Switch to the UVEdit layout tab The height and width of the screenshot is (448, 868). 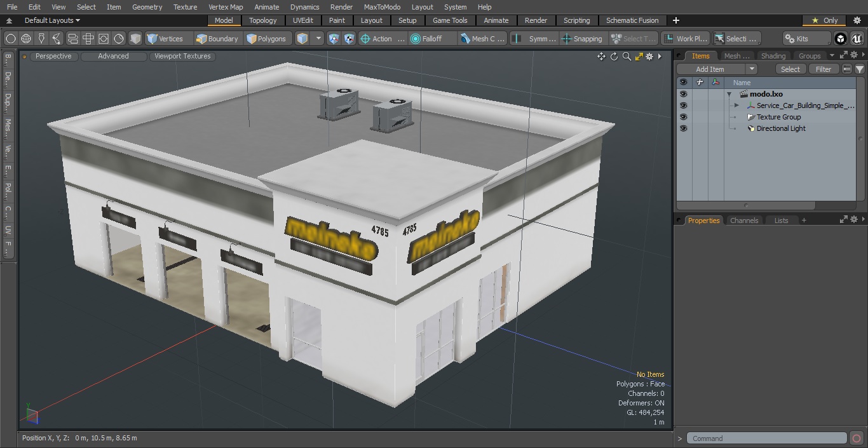pos(303,20)
